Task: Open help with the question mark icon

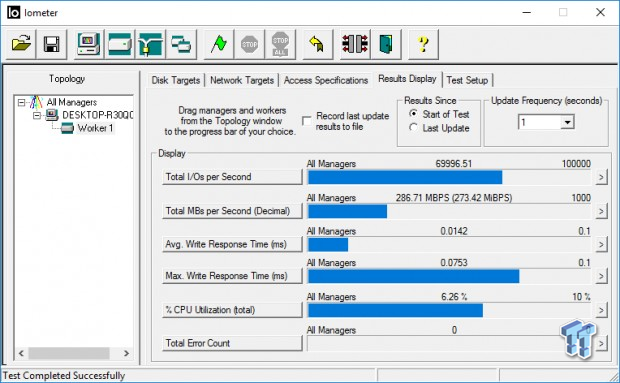Action: coord(423,44)
